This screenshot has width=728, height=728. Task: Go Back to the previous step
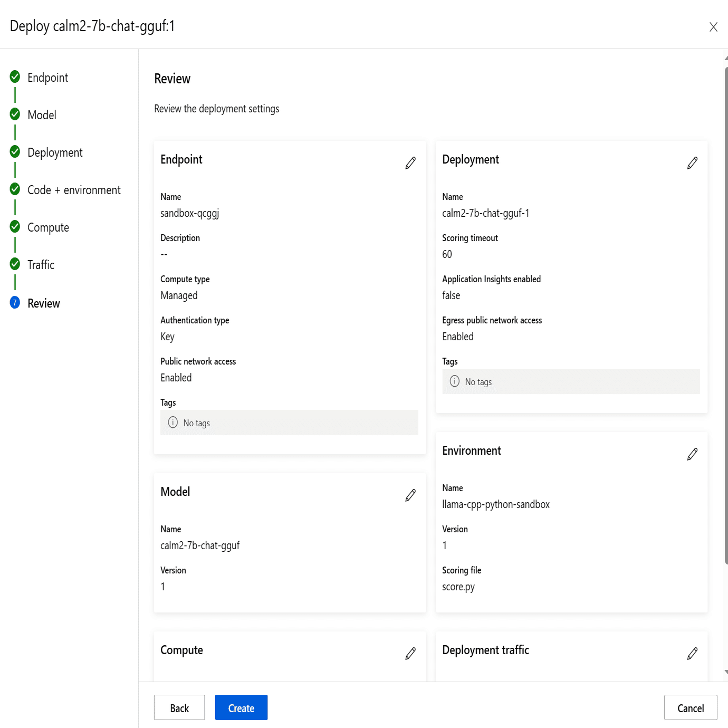click(x=179, y=707)
